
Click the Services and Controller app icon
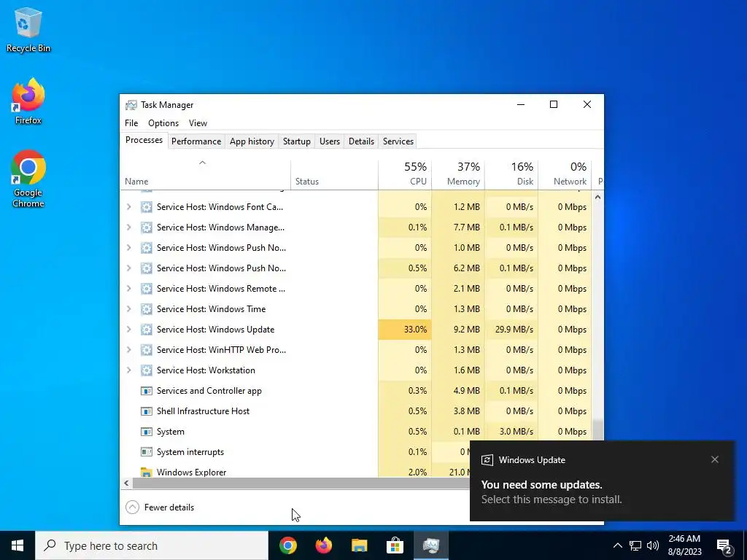[x=146, y=391]
